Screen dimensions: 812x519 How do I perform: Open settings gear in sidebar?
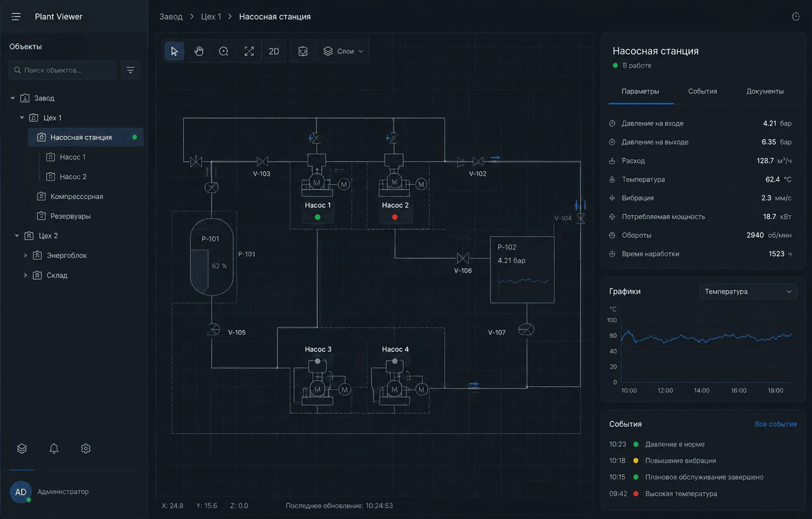[86, 449]
